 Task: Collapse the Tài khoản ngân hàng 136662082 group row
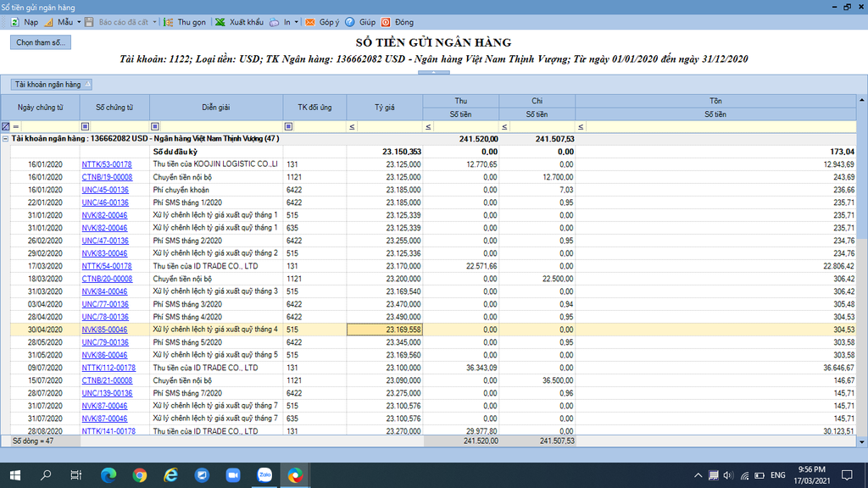pos(6,139)
